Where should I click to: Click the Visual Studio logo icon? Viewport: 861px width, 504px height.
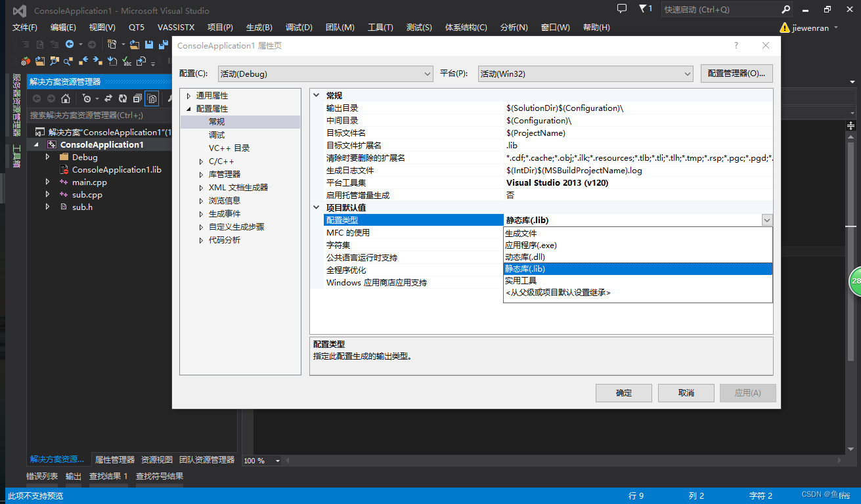[x=19, y=10]
